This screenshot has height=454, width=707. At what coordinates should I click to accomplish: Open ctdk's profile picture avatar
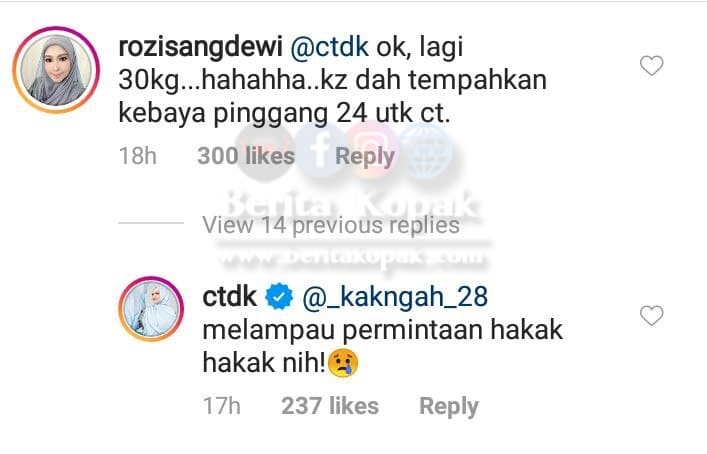pyautogui.click(x=151, y=309)
